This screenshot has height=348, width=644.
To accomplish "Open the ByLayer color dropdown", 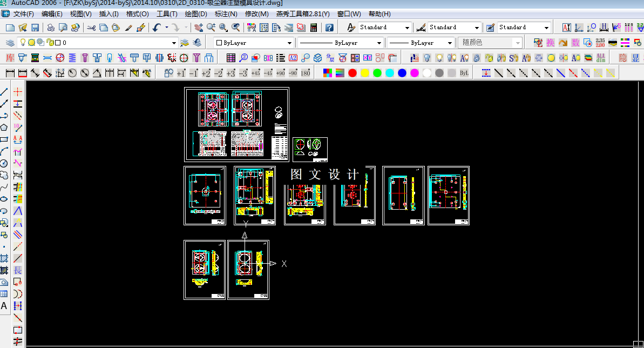I will point(253,43).
